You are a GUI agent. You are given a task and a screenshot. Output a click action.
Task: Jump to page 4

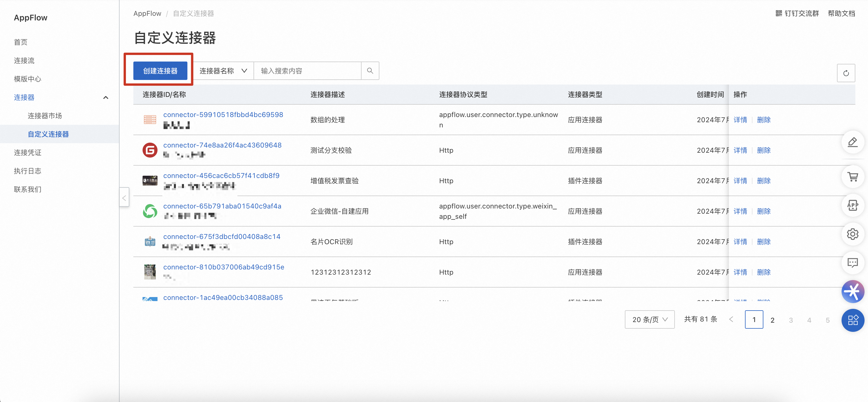click(809, 320)
